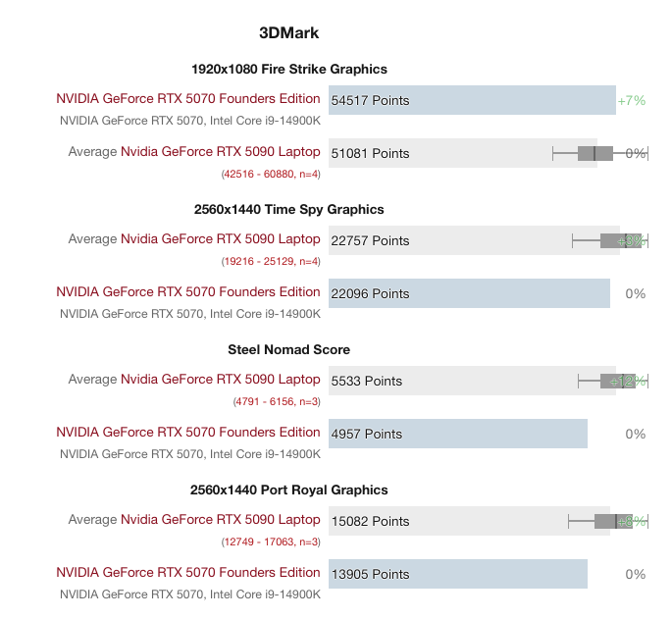Click the 1920x1080 Fire Strike Graphics heading
Viewport: 672px width, 619px height.
(x=288, y=69)
